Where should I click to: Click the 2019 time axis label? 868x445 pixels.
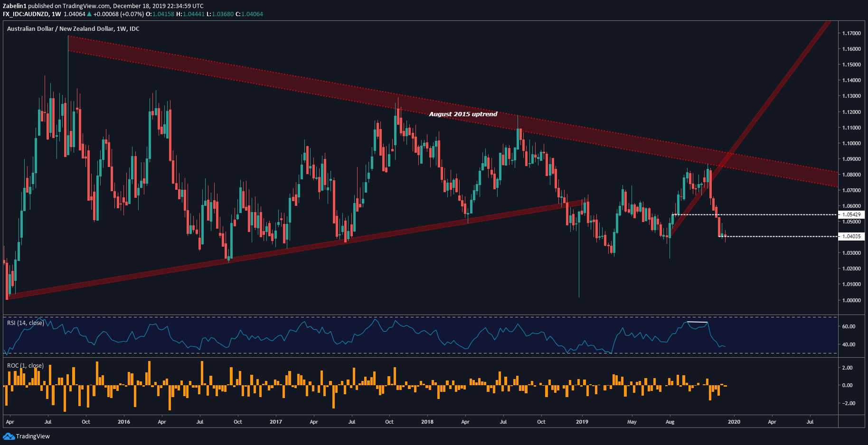pyautogui.click(x=582, y=422)
